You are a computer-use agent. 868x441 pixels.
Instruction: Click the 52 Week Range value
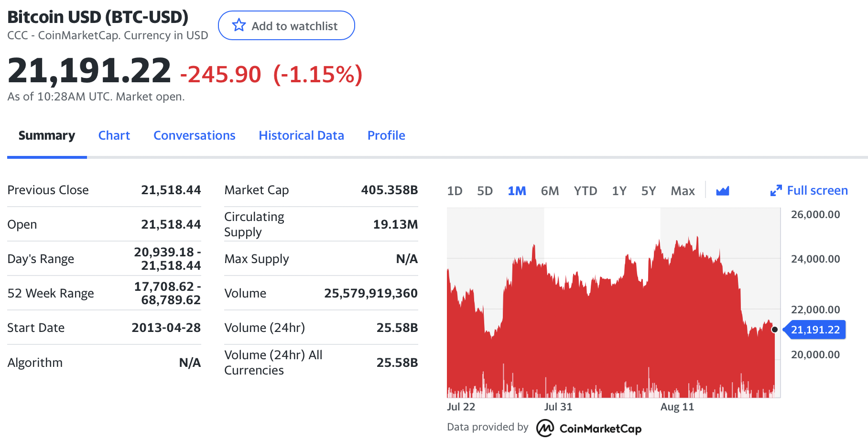[x=167, y=293]
